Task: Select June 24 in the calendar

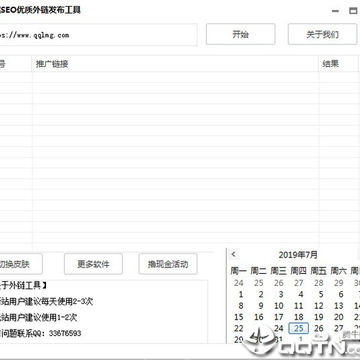Action: click(239, 283)
